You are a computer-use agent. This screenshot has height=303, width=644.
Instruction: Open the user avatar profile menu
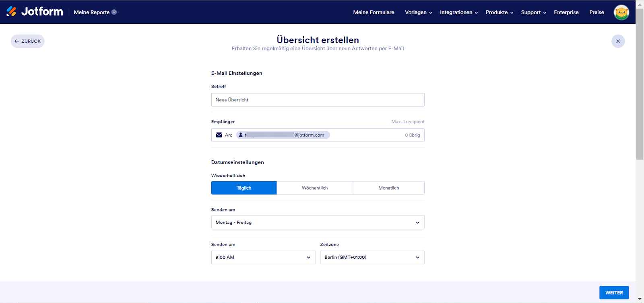pos(621,12)
